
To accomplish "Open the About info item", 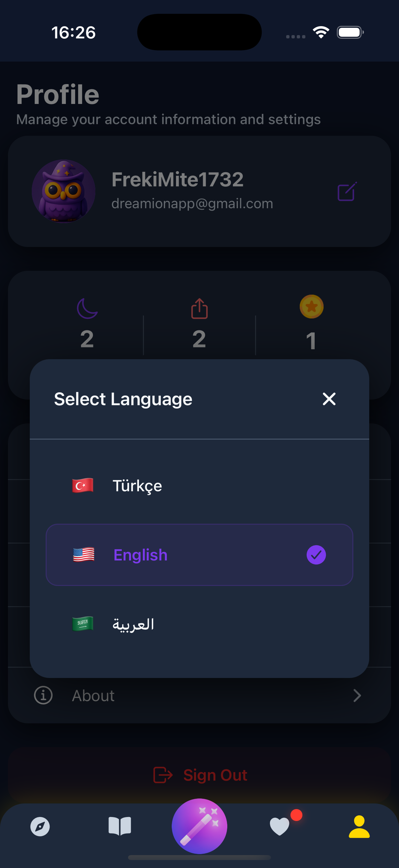I will (x=93, y=696).
